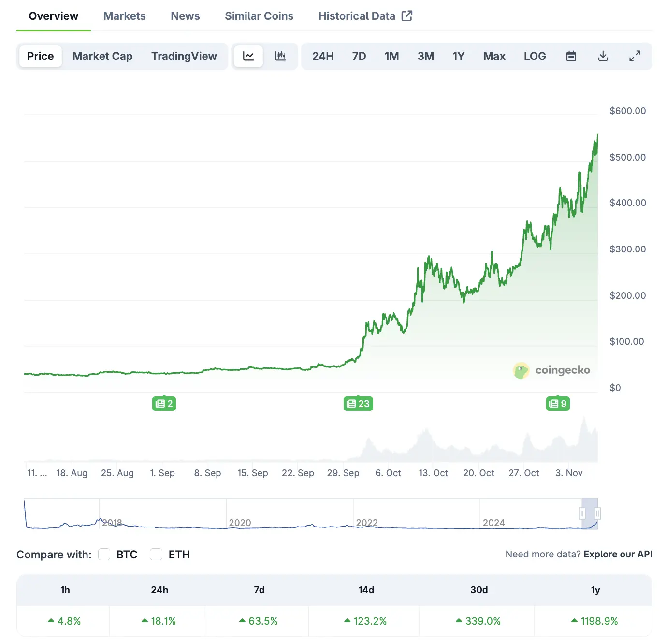This screenshot has height=644, width=667.
Task: Switch to the Markets tab
Action: click(x=124, y=16)
